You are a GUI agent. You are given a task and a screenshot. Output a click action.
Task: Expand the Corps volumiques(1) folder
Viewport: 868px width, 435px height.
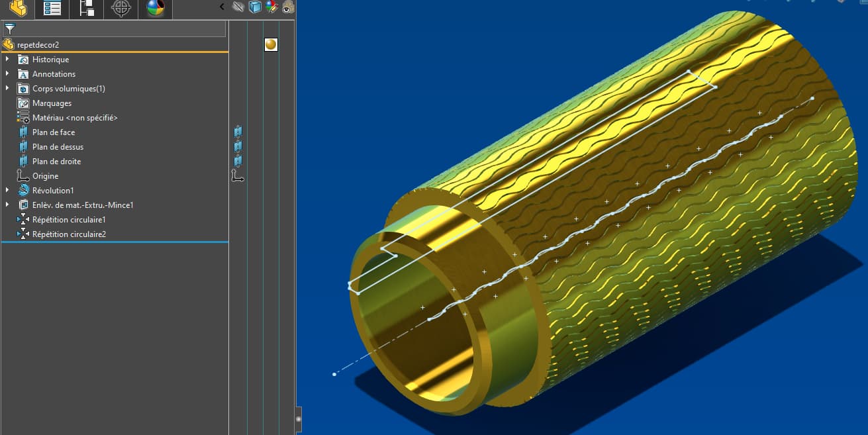click(x=7, y=89)
